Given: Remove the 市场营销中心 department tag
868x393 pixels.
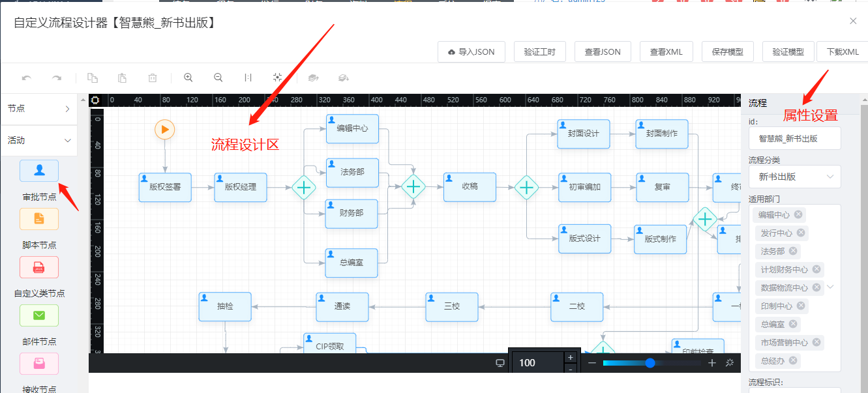Looking at the screenshot, I should pyautogui.click(x=816, y=342).
